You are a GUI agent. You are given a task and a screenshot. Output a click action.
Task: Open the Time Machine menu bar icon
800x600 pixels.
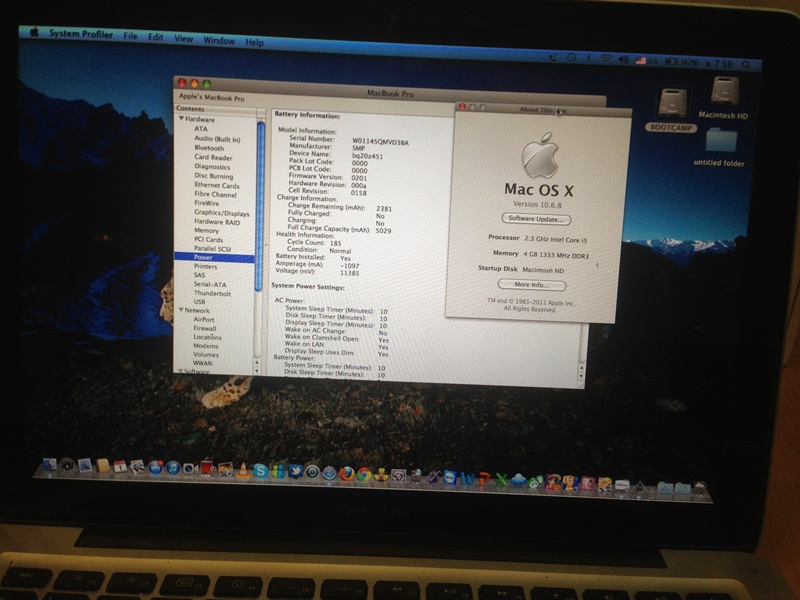pos(569,59)
